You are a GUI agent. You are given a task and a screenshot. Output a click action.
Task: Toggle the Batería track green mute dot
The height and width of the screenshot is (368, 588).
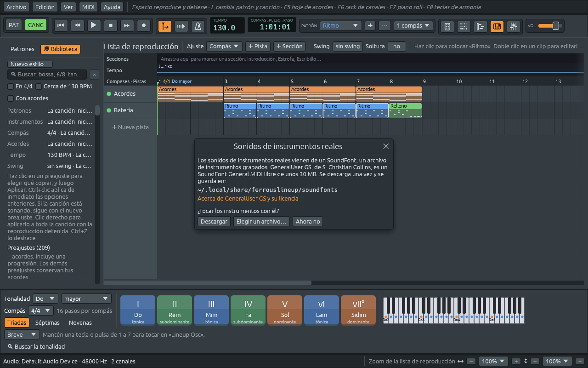[109, 110]
